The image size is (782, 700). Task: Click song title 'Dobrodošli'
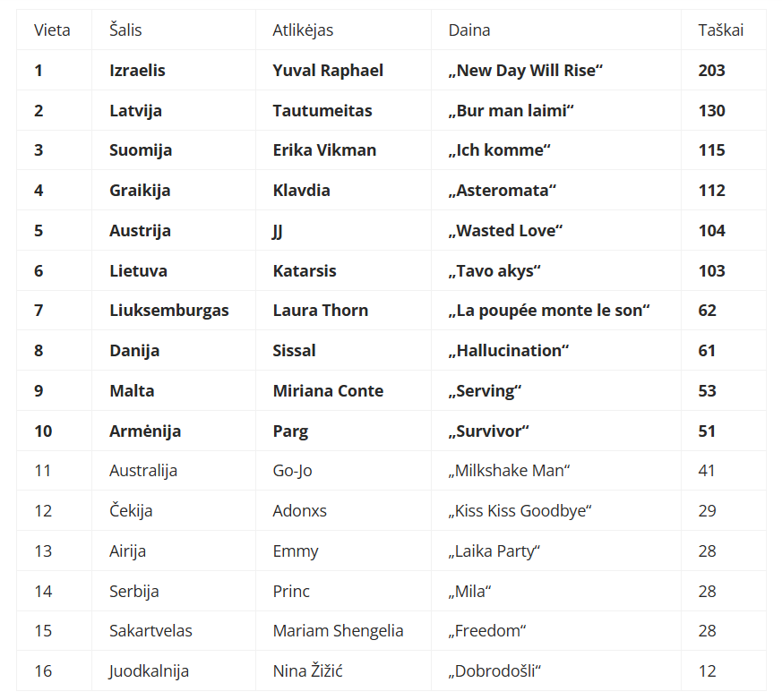[494, 671]
